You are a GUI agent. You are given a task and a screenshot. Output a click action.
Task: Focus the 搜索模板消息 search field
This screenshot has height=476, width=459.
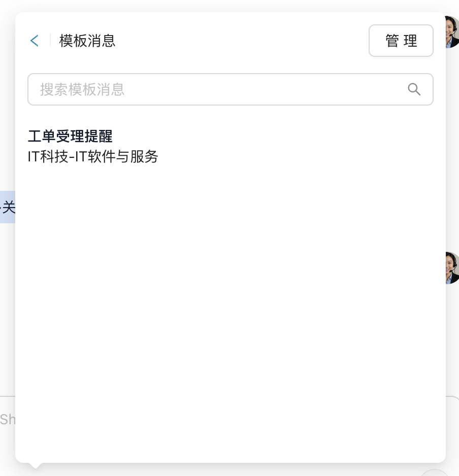coord(218,89)
